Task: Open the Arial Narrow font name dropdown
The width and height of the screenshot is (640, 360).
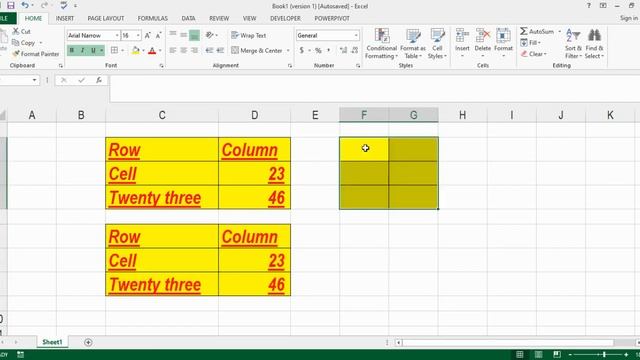Action: pyautogui.click(x=117, y=36)
